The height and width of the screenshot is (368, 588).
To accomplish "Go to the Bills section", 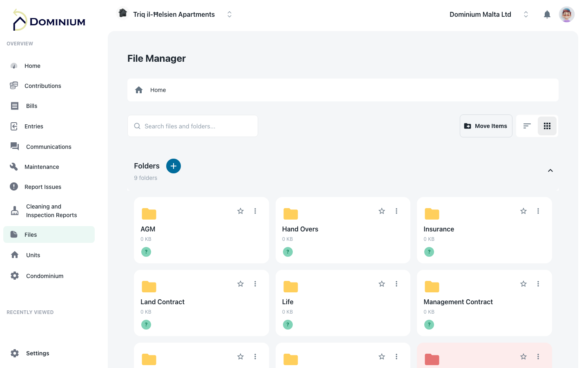I will click(x=49, y=106).
